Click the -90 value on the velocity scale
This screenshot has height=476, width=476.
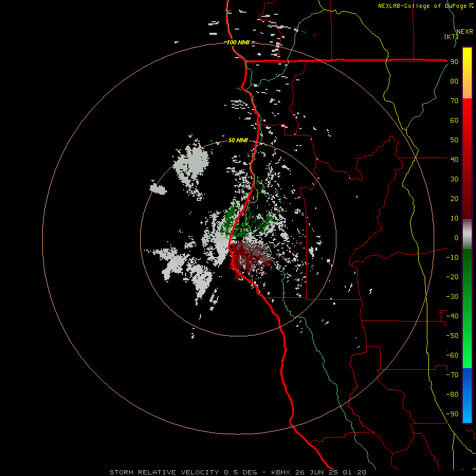click(452, 414)
